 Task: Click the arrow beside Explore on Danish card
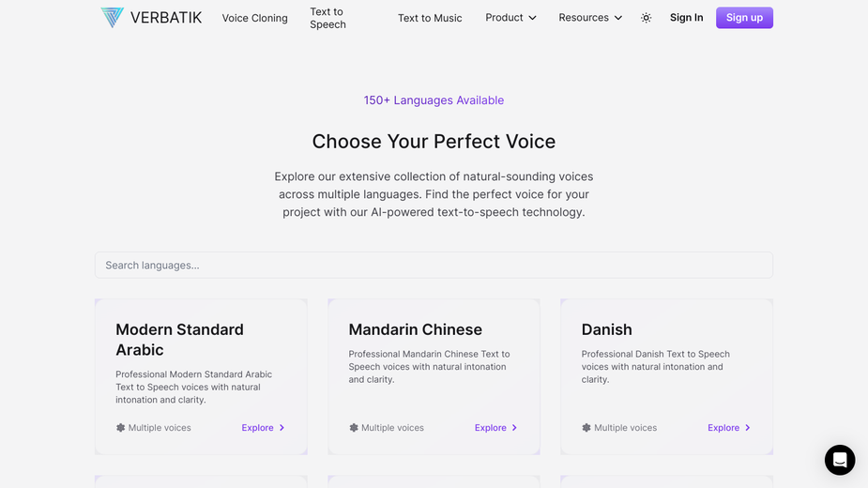pos(747,428)
